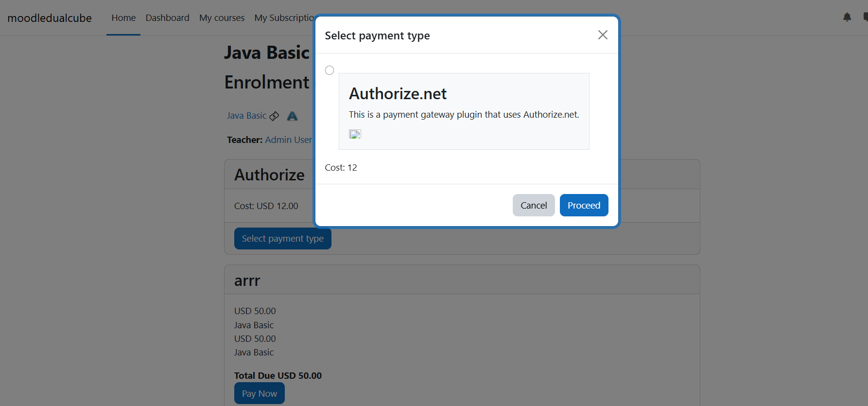The height and width of the screenshot is (406, 868).
Task: Open the Java Basic course link
Action: [246, 116]
